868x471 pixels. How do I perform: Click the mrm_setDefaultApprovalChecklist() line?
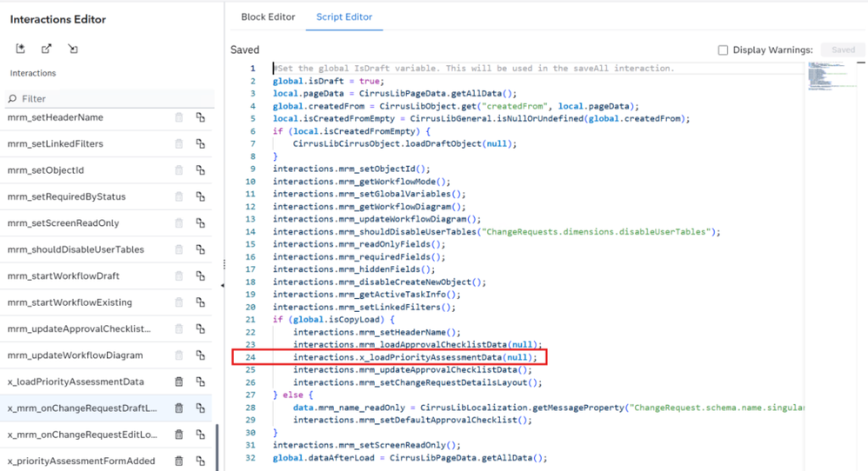pos(412,420)
